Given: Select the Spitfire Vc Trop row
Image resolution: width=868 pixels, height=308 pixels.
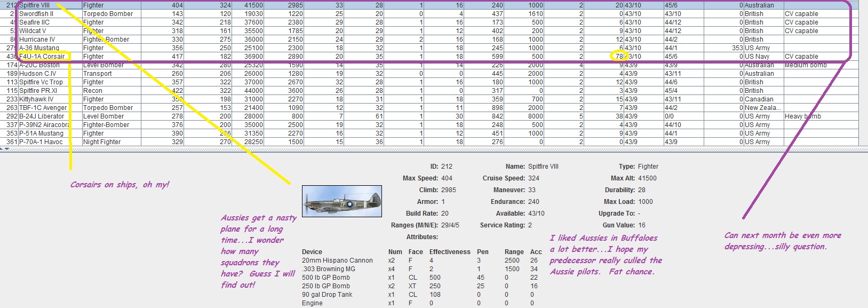Looking at the screenshot, I should 429,82.
